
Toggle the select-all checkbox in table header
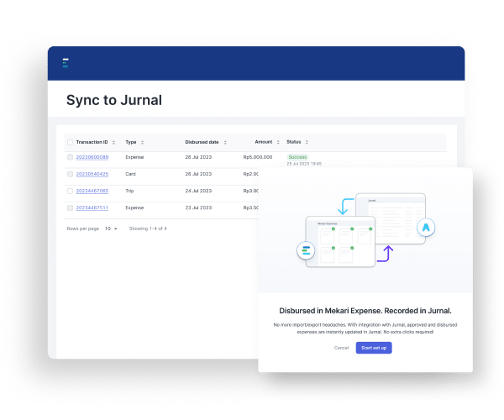tap(70, 142)
